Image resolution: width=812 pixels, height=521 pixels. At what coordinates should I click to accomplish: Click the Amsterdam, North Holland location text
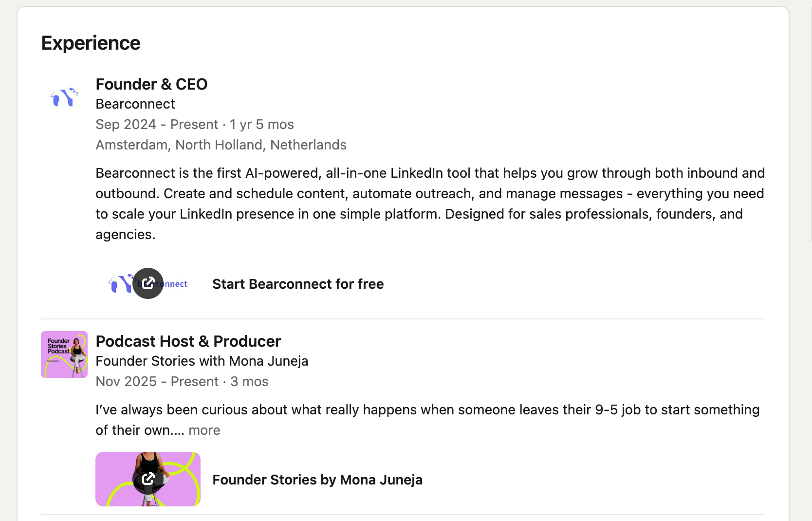point(221,145)
